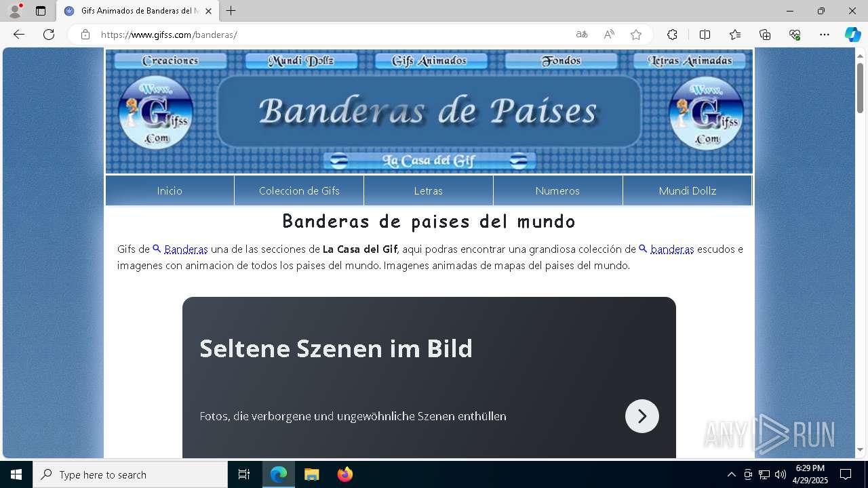Select the Gifs Animados banner button
Screen dimensions: 868x488
tap(430, 61)
